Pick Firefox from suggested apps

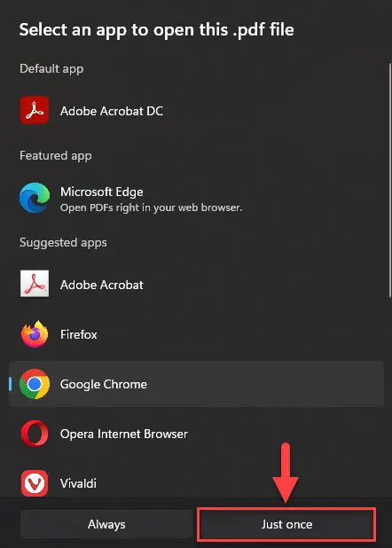tap(196, 334)
